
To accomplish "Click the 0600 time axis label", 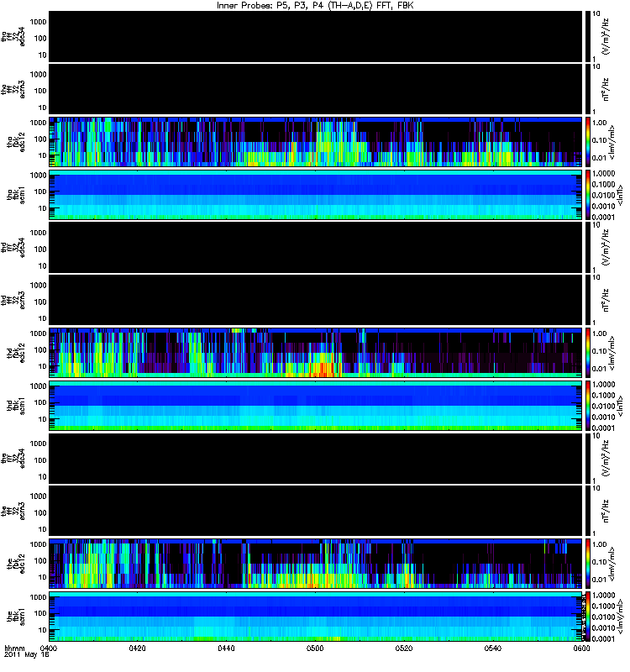I will pyautogui.click(x=581, y=648).
